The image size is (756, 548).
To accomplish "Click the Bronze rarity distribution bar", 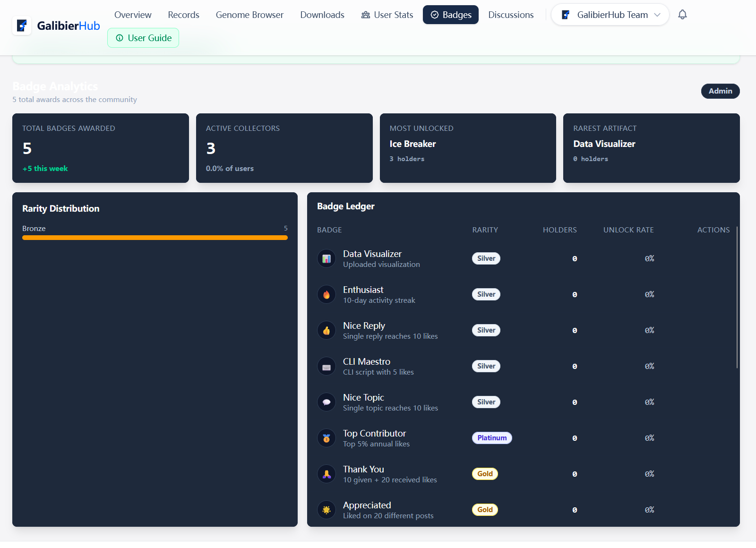I will [155, 238].
